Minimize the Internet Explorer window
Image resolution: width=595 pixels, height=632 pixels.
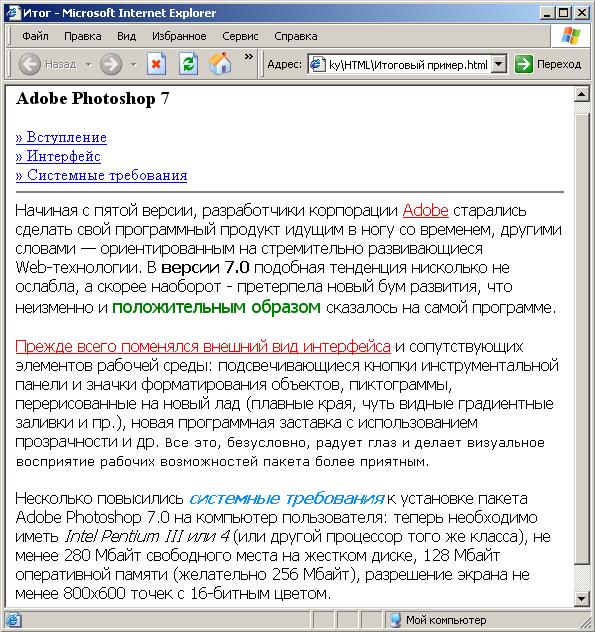tap(547, 13)
